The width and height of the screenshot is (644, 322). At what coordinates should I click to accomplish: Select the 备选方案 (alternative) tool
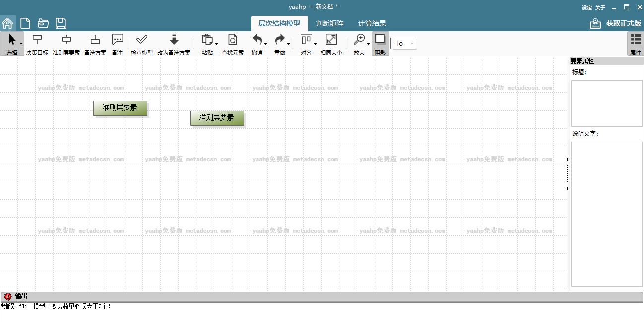95,44
